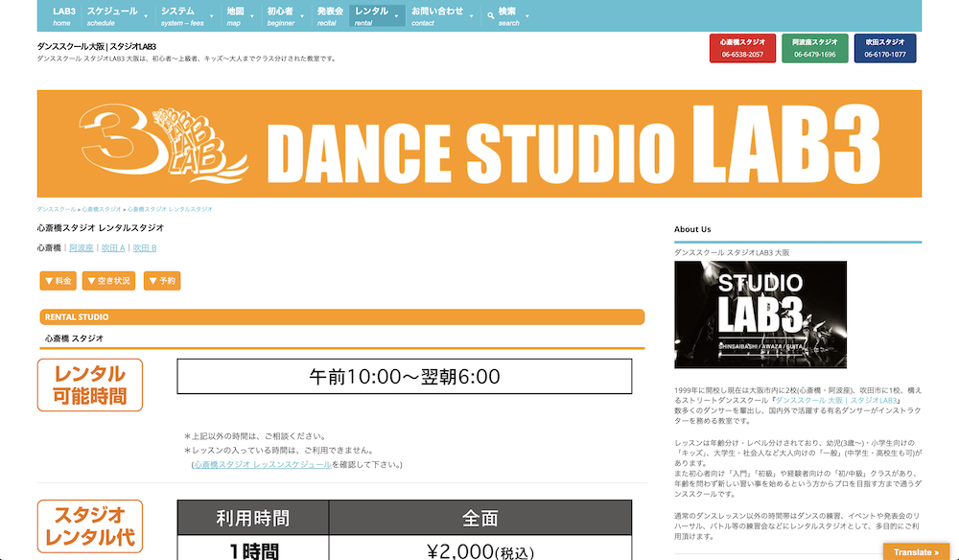Click the STUDIO LAB3 image under About Us
This screenshot has height=560, width=959.
(760, 315)
